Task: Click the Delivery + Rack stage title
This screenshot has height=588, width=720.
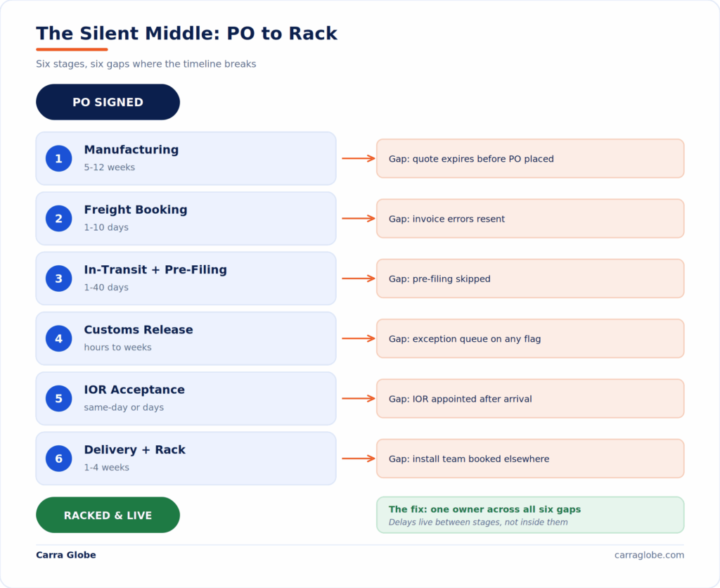Action: coord(134,449)
